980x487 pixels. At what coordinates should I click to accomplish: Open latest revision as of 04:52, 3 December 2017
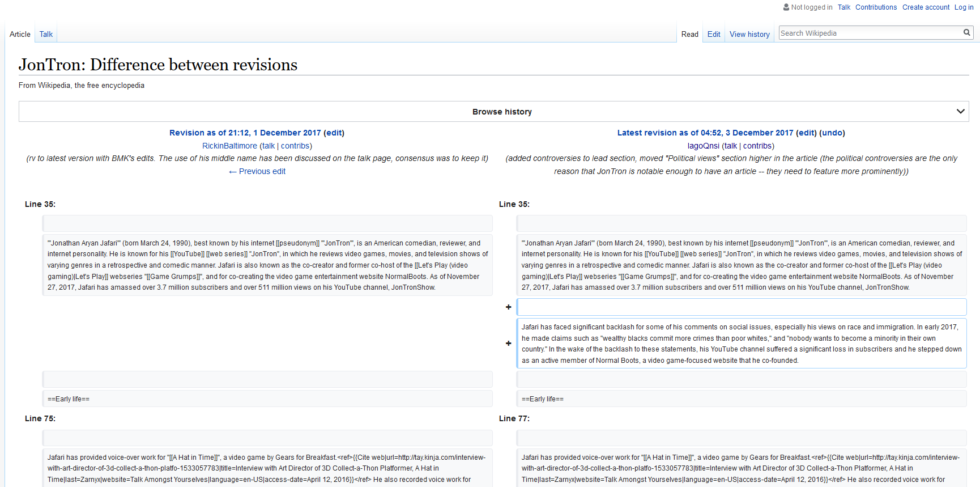705,133
